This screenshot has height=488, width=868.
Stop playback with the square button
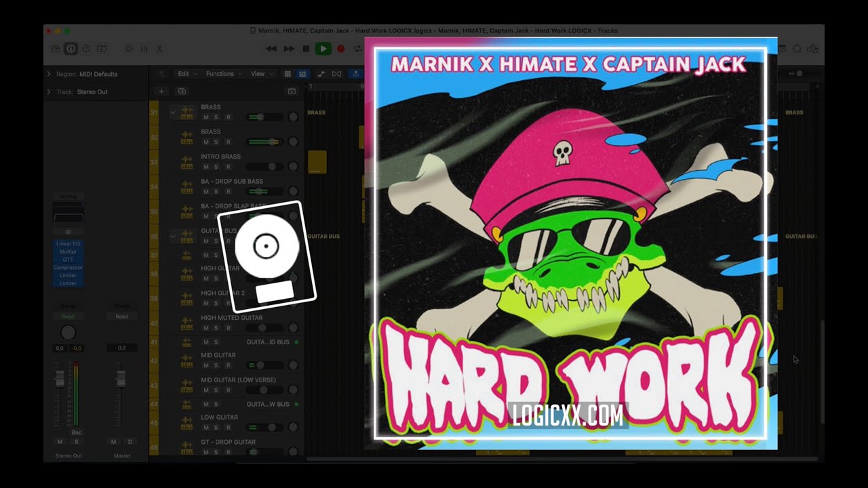(306, 49)
